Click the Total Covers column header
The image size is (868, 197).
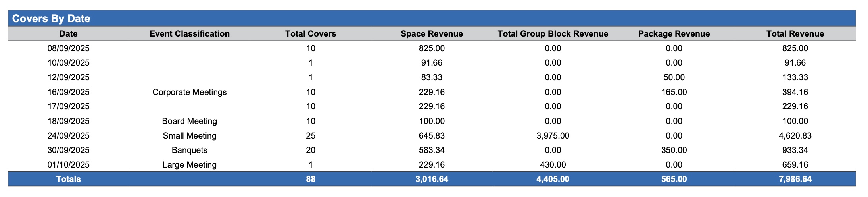(310, 34)
